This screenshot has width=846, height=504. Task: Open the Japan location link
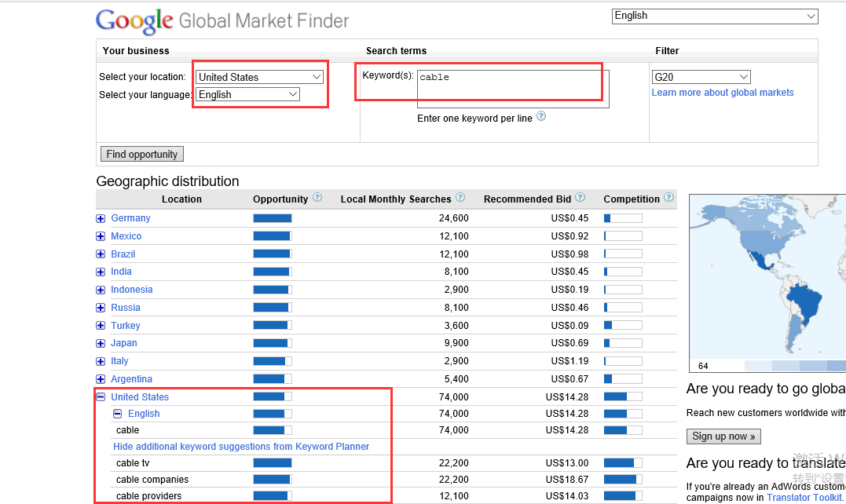124,343
